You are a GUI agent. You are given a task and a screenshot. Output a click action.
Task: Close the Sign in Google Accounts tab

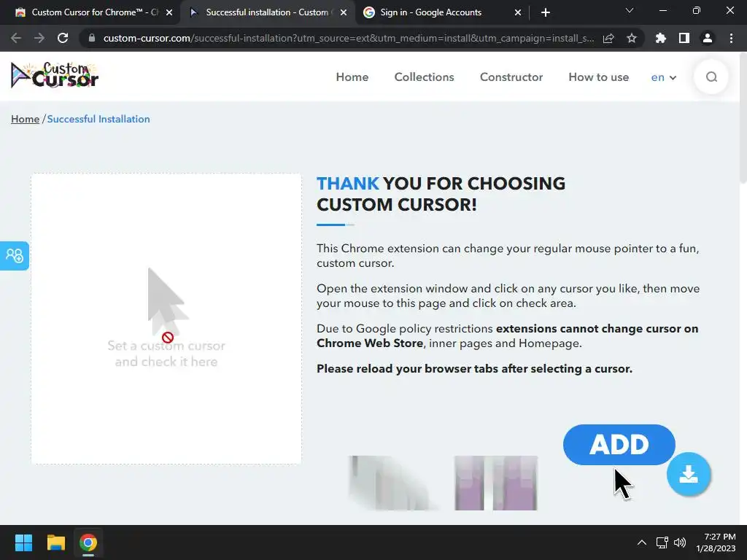point(518,12)
